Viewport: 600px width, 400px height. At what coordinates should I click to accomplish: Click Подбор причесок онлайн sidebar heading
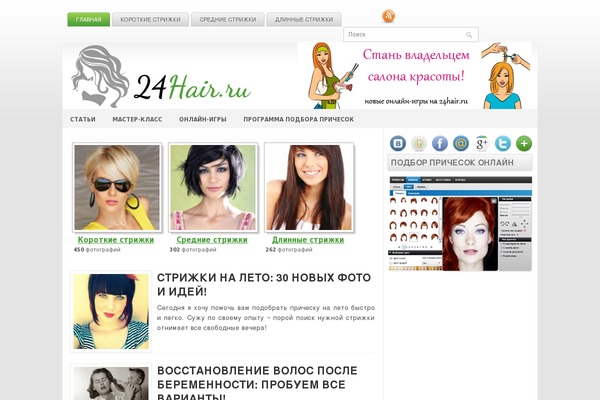click(x=460, y=163)
